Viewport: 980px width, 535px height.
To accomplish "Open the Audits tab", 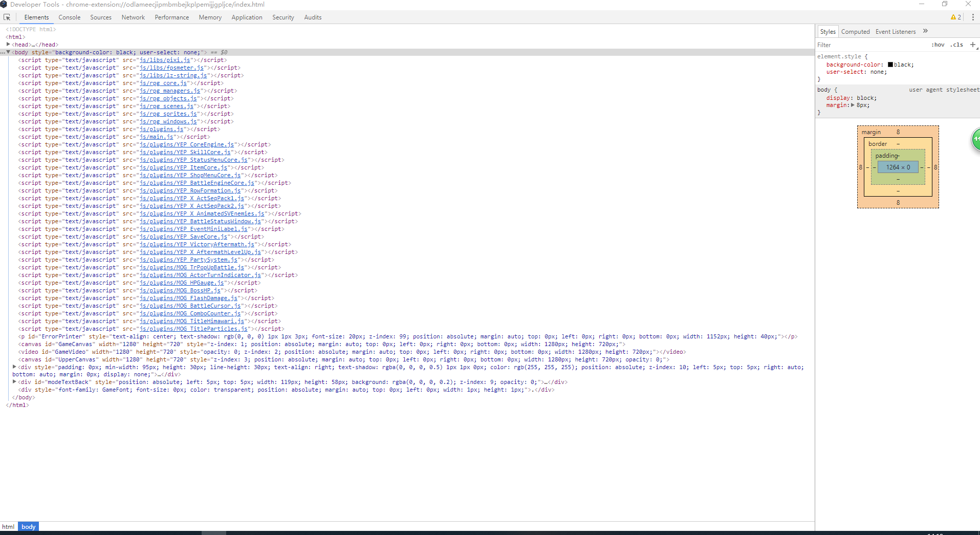I will [x=313, y=17].
